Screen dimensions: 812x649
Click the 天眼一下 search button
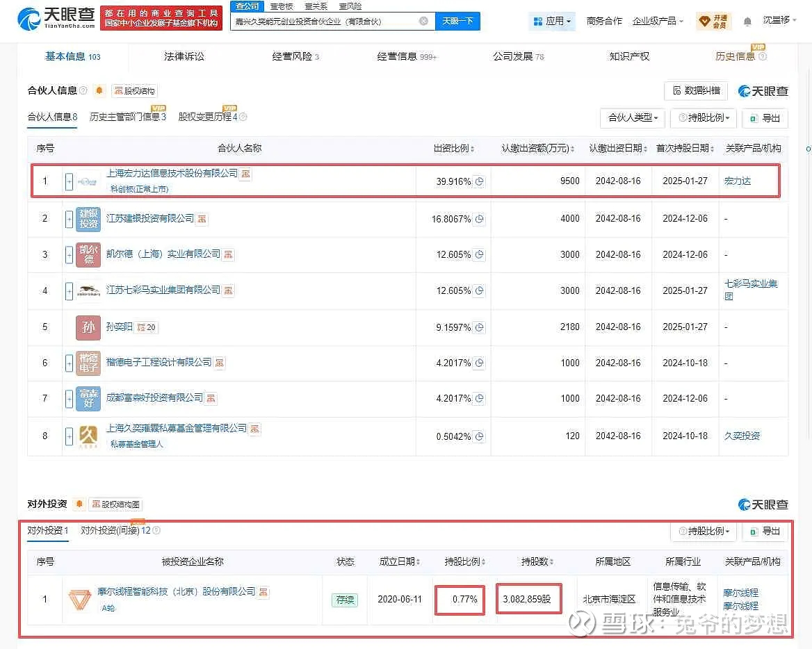[457, 22]
